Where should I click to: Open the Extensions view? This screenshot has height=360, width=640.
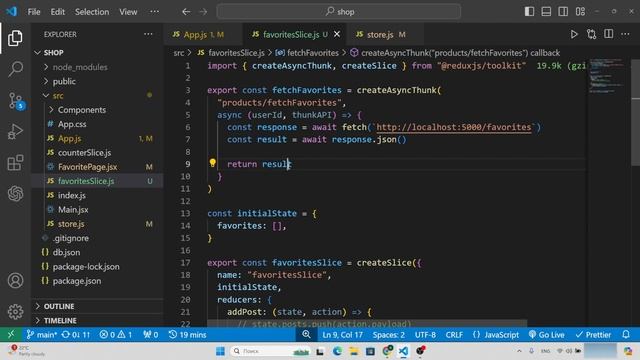tap(15, 163)
